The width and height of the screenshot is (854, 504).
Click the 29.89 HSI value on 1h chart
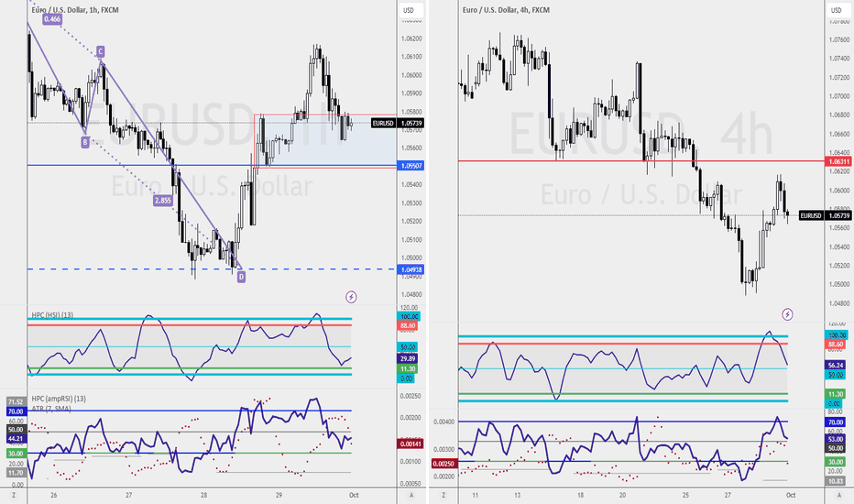(408, 358)
